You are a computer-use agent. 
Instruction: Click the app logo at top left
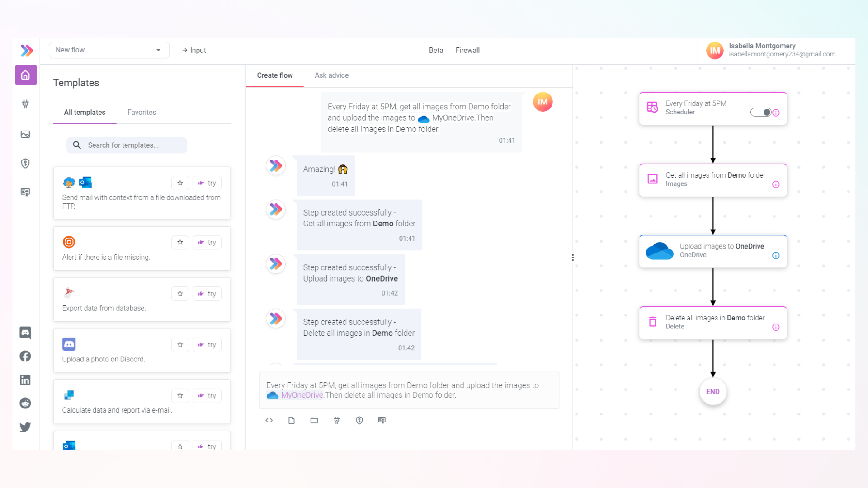(x=27, y=51)
